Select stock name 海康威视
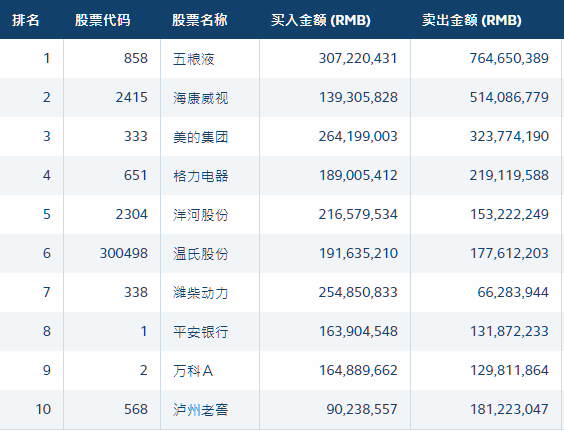Image resolution: width=564 pixels, height=431 pixels. [x=200, y=97]
